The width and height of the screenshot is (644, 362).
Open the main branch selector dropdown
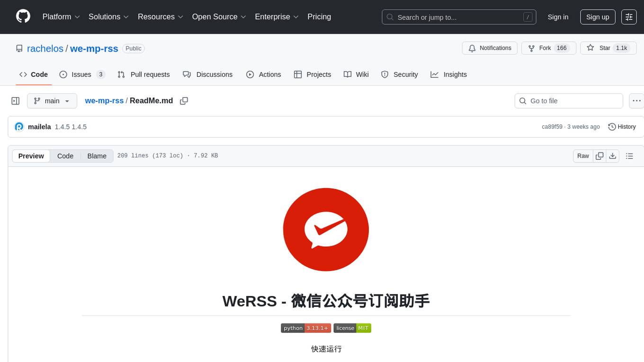pos(52,101)
